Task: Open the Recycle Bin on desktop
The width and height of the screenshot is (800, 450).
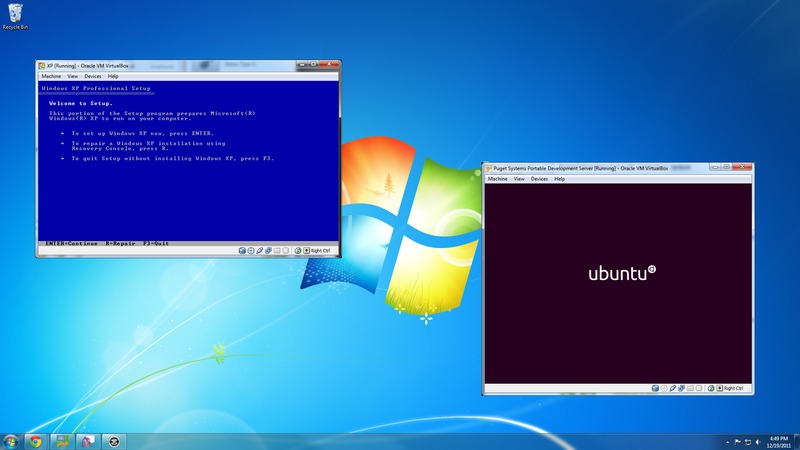Action: click(x=13, y=12)
